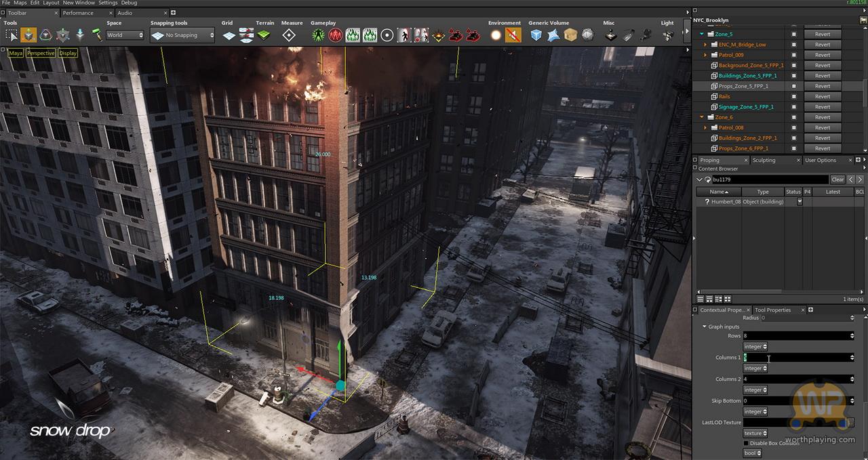Click the Terrain green layers icon
The image size is (868, 460).
(264, 35)
